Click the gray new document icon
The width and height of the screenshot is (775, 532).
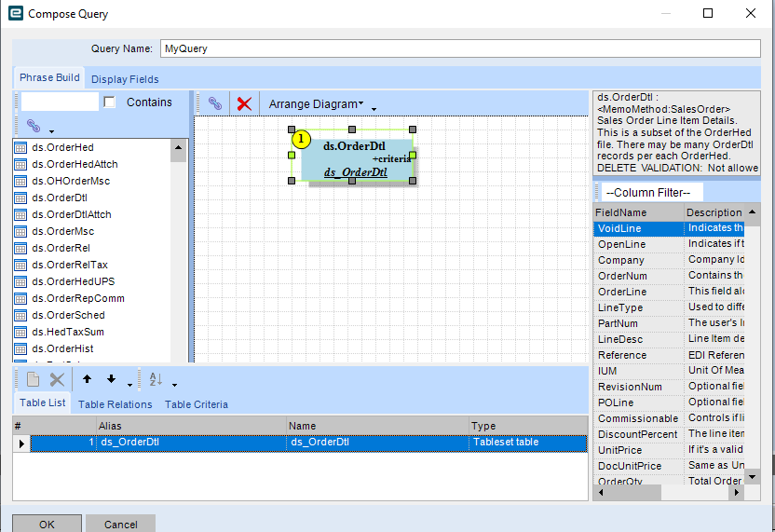[x=33, y=379]
